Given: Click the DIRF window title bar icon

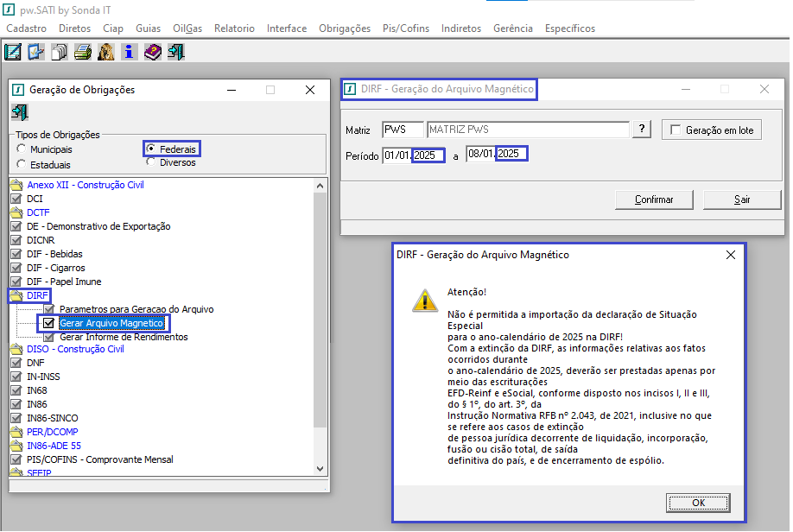Looking at the screenshot, I should coord(350,90).
